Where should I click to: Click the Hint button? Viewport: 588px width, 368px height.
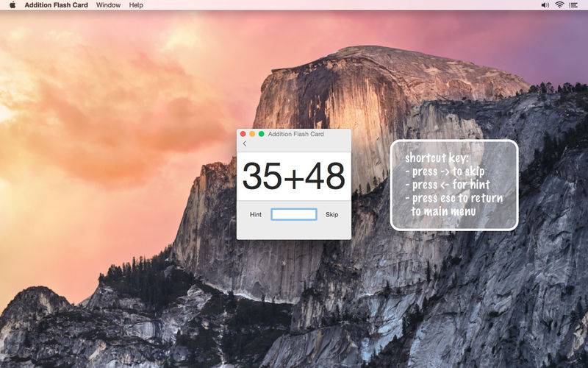[x=256, y=214]
